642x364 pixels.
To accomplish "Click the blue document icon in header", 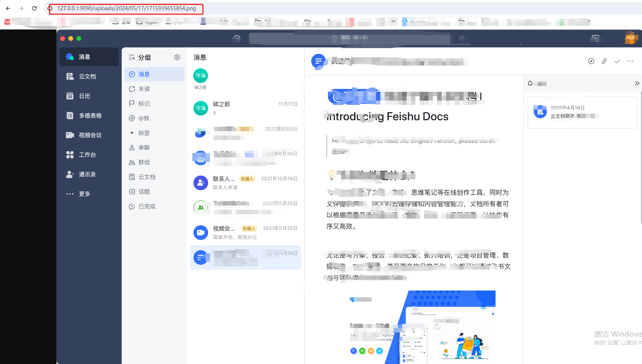I will coord(318,61).
